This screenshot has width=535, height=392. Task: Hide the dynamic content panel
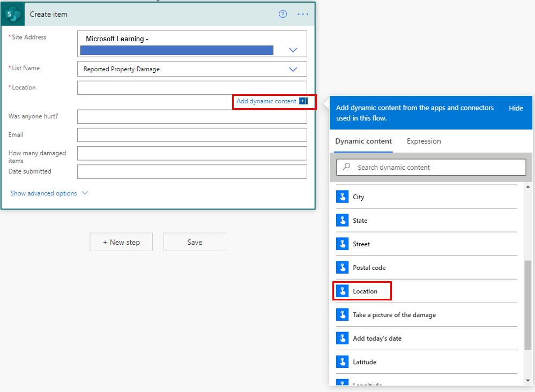click(516, 108)
